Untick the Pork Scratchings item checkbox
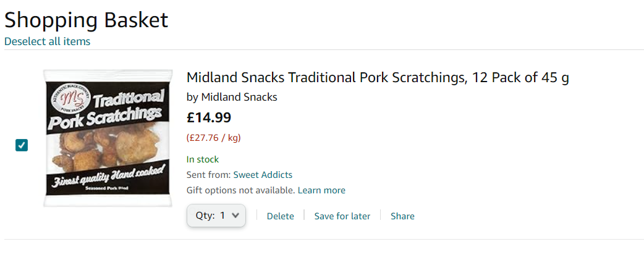This screenshot has height=265, width=644. point(22,145)
